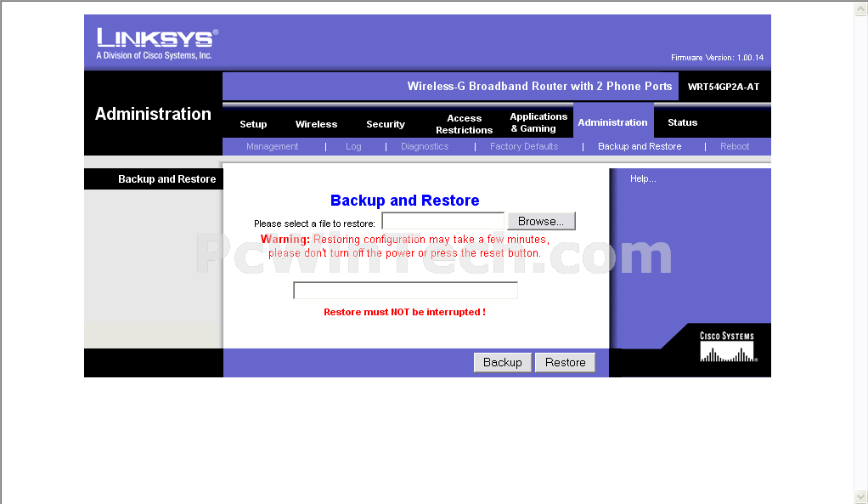Image resolution: width=868 pixels, height=504 pixels.
Task: Go to Applications & Gaming tab
Action: point(538,122)
